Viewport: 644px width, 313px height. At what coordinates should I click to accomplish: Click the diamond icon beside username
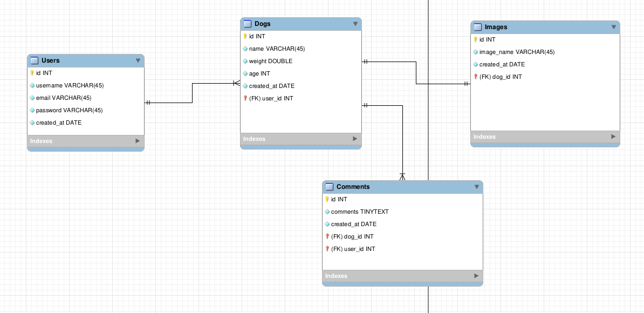tap(32, 85)
